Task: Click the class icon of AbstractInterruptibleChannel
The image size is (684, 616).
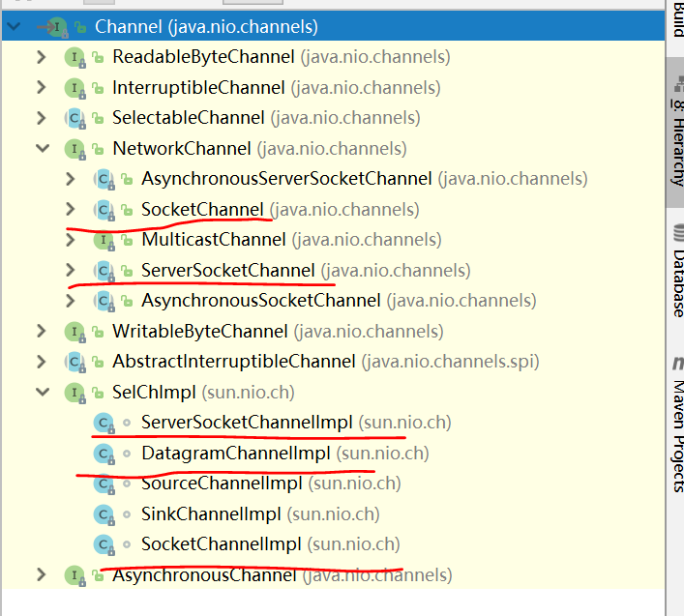Action: 75,362
